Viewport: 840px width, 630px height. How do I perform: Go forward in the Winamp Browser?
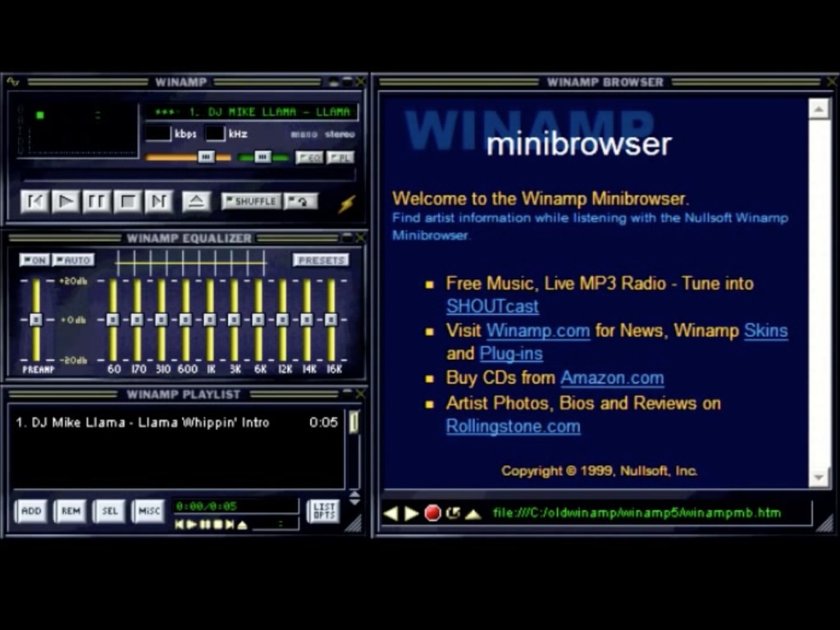[x=412, y=514]
